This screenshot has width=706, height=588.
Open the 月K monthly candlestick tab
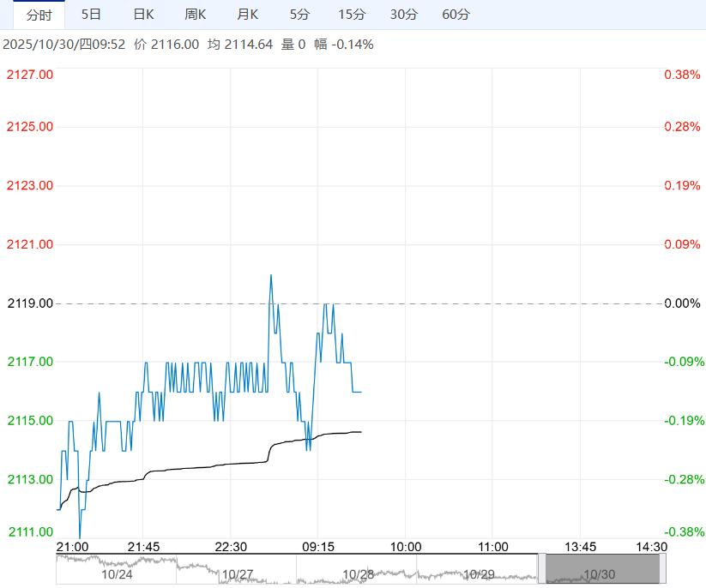click(x=248, y=15)
